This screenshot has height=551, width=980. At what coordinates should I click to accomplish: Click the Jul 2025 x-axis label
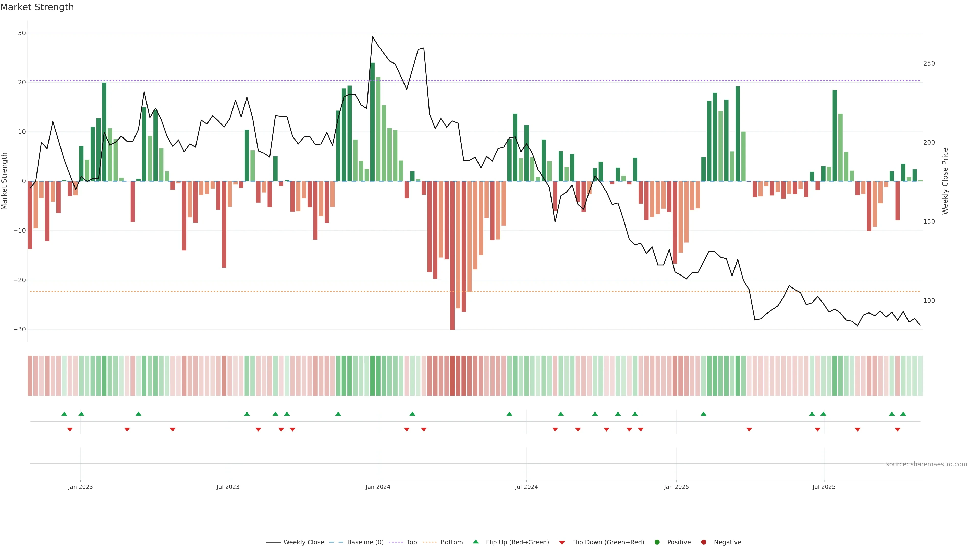[824, 487]
